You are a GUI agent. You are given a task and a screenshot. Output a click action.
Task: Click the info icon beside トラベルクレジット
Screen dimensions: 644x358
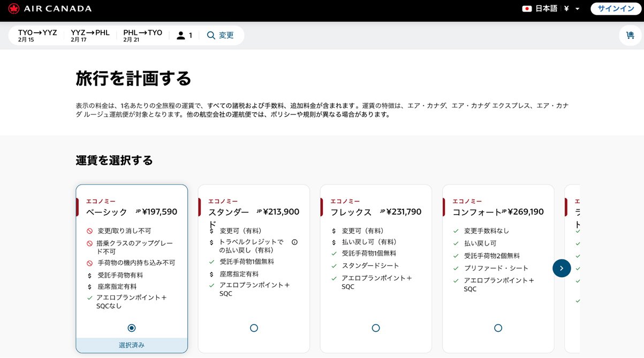click(294, 242)
